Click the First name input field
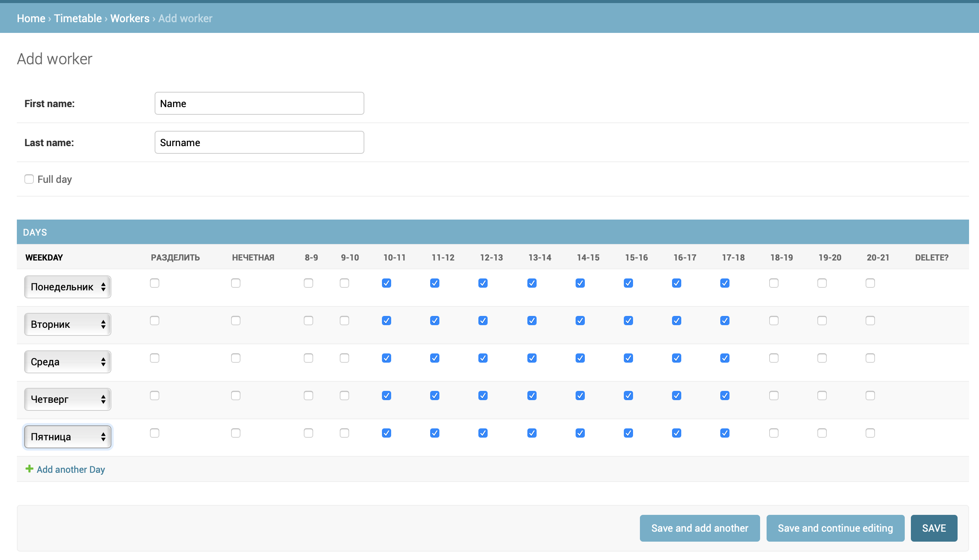The image size is (979, 560). click(x=259, y=103)
